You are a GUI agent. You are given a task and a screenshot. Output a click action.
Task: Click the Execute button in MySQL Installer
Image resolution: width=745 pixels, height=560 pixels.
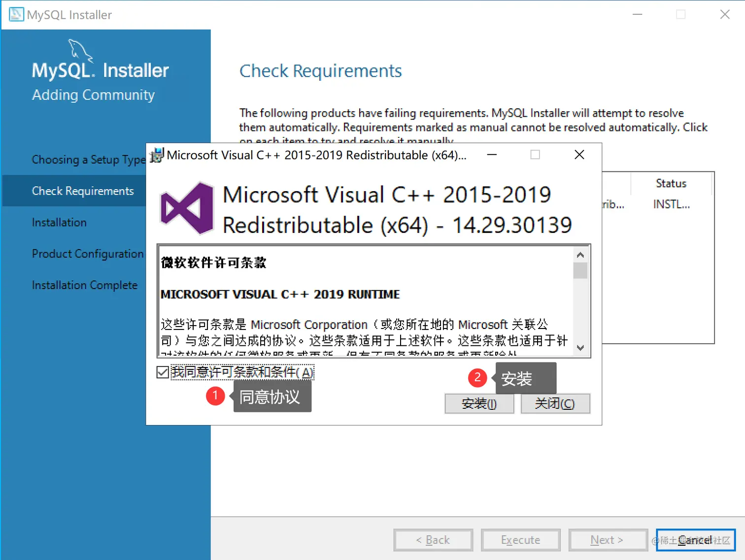pyautogui.click(x=521, y=540)
